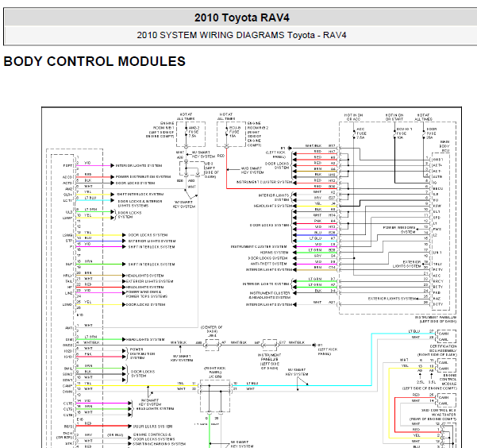Click 'INSTRUMENT CLUSTER & HEADLIGHTS SYSTEM' label
This screenshot has width=477, height=448.
(270, 295)
